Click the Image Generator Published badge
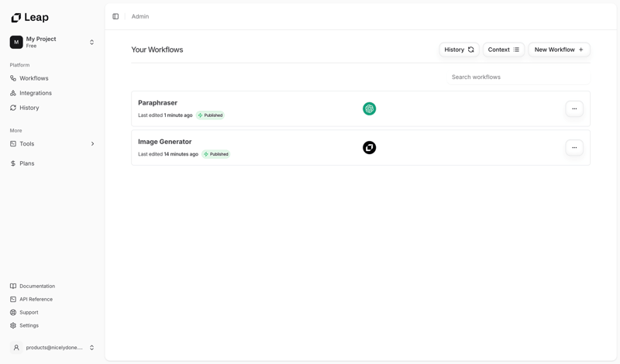 pyautogui.click(x=216, y=154)
